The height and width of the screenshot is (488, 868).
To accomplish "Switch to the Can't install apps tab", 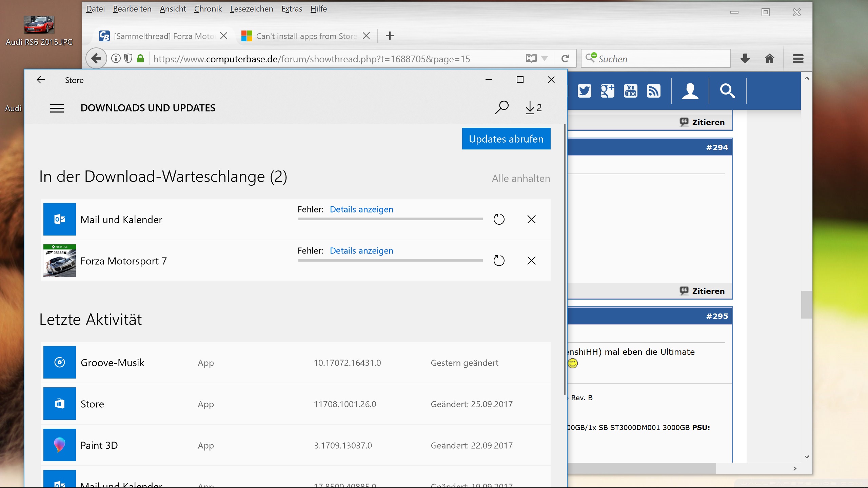I will pos(306,36).
